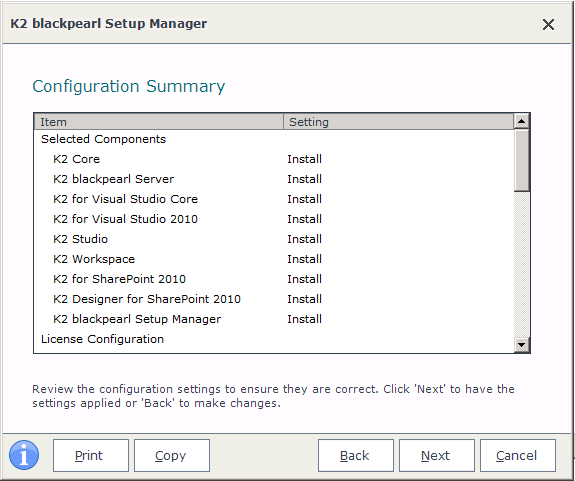Cancel the setup wizard
The height and width of the screenshot is (481, 575).
517,455
